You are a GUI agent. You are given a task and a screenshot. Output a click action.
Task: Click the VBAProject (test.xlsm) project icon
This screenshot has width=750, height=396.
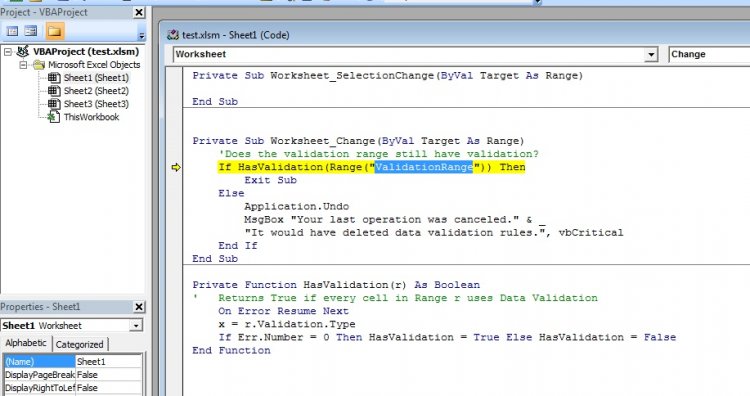pyautogui.click(x=23, y=51)
